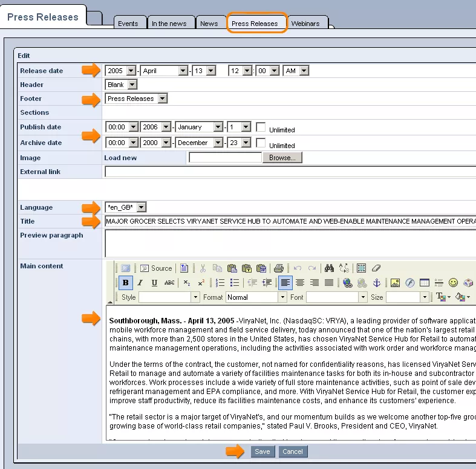Click the Title text field

point(290,221)
